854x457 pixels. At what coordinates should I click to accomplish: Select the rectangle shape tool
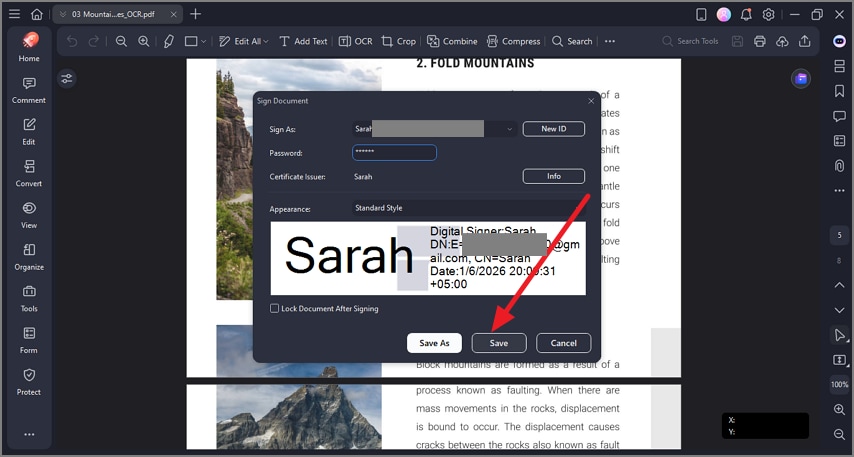click(191, 41)
